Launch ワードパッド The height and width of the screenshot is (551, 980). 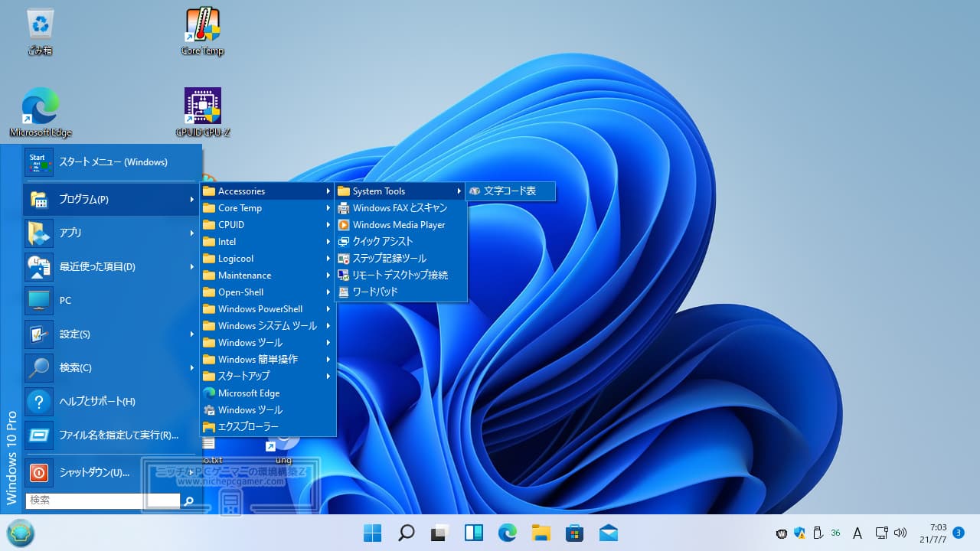coord(400,292)
